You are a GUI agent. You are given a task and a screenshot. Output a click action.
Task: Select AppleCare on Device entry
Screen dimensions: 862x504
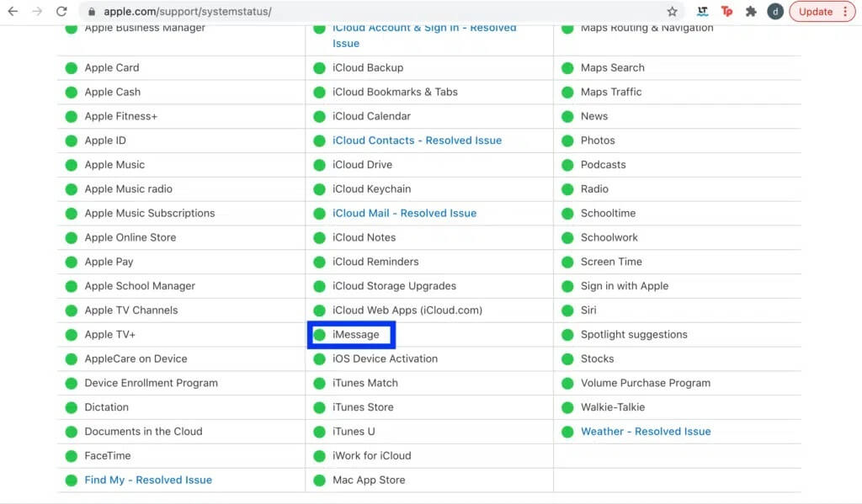pos(136,358)
